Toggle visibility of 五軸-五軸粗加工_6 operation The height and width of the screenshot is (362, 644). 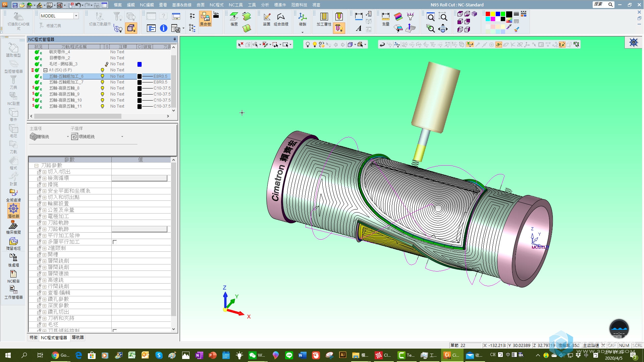click(x=103, y=76)
